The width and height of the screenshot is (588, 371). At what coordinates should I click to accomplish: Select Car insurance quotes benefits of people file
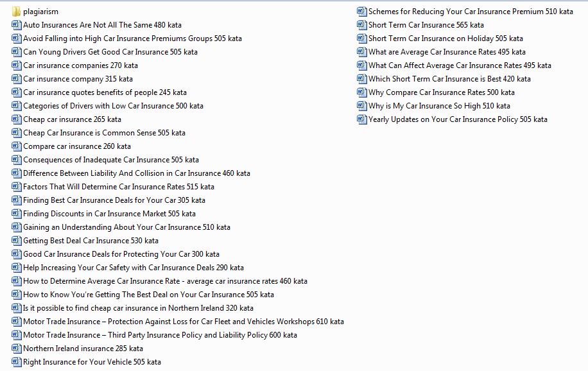[105, 92]
